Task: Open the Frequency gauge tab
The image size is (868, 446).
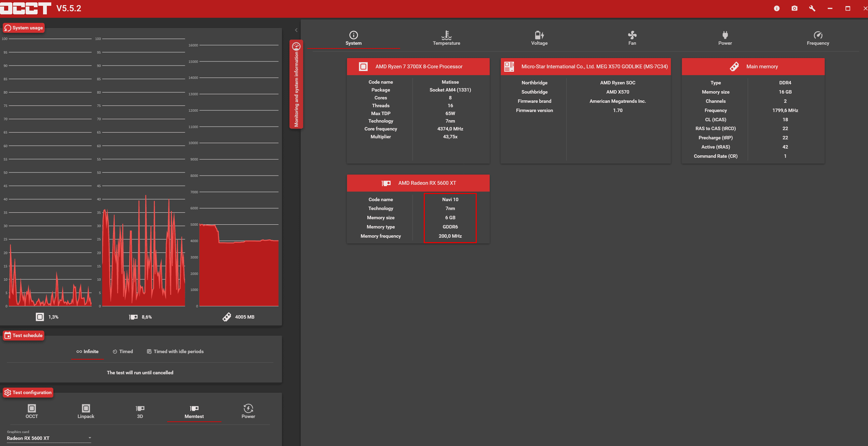Action: tap(818, 38)
